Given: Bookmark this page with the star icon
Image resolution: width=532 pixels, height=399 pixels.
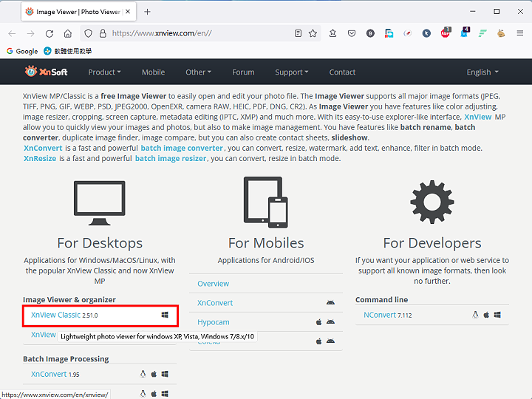Looking at the screenshot, I should [x=313, y=33].
